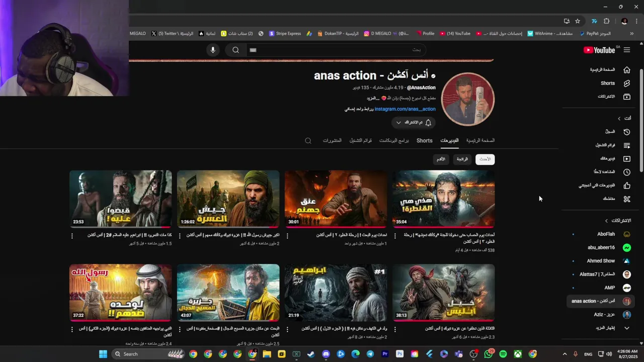Click the voice search microphone icon

coord(213,50)
